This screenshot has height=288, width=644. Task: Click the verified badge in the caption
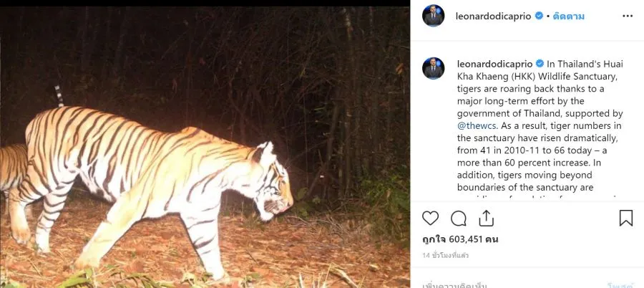[x=539, y=63]
